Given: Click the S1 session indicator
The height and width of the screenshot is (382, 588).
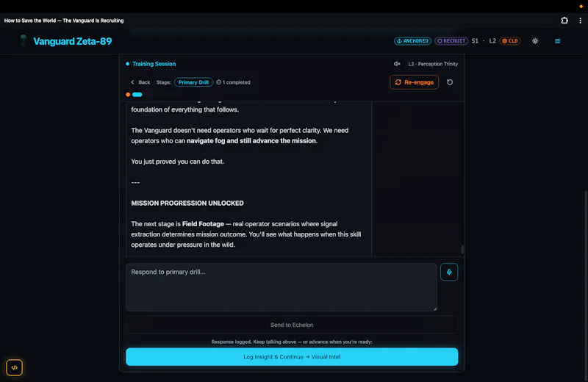Looking at the screenshot, I should [x=475, y=41].
